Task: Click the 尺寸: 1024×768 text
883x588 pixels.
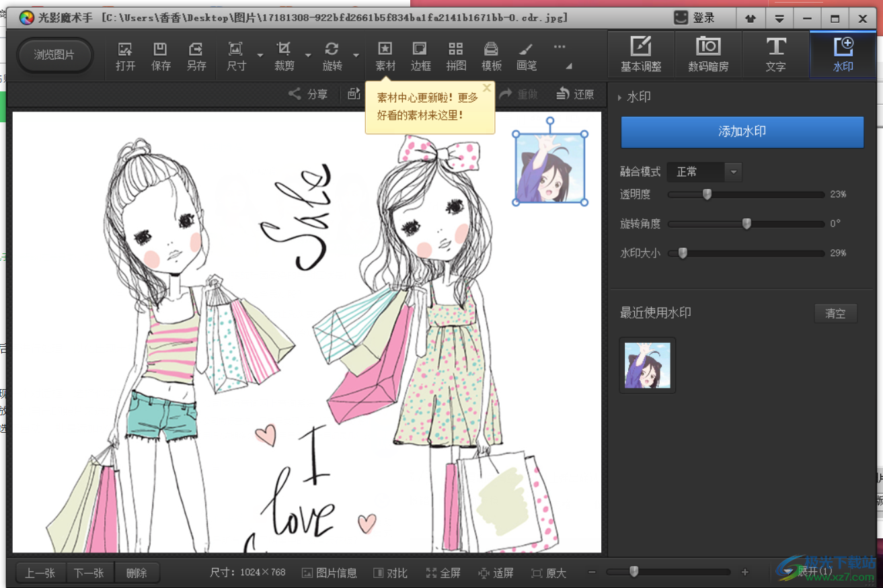Action: coord(247,573)
